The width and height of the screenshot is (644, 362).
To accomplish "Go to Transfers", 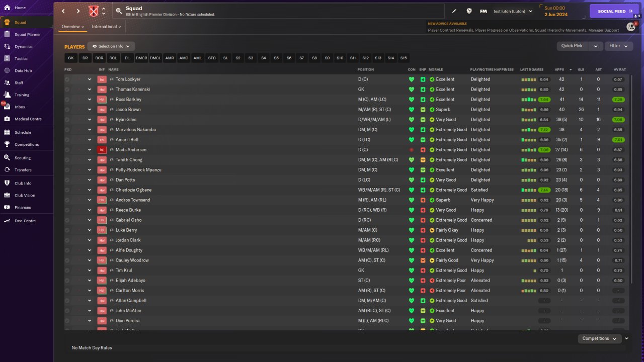I will coord(26,169).
